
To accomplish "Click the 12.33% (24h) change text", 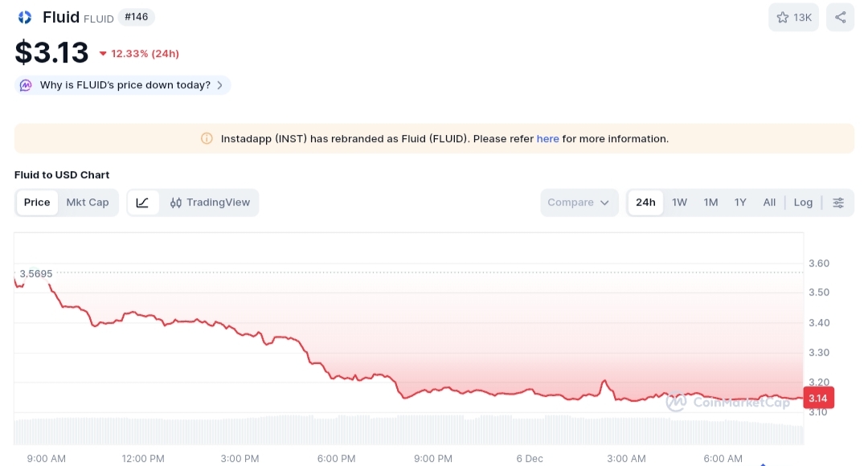I will (145, 54).
